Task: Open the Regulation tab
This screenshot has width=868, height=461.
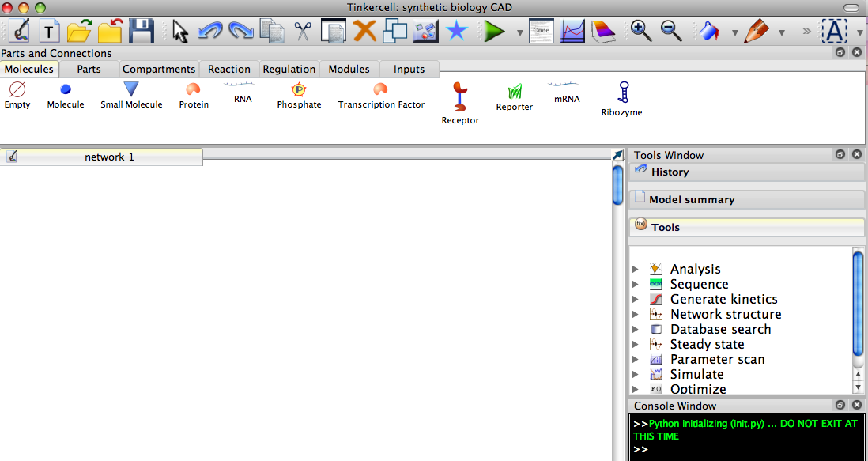Action: point(289,70)
